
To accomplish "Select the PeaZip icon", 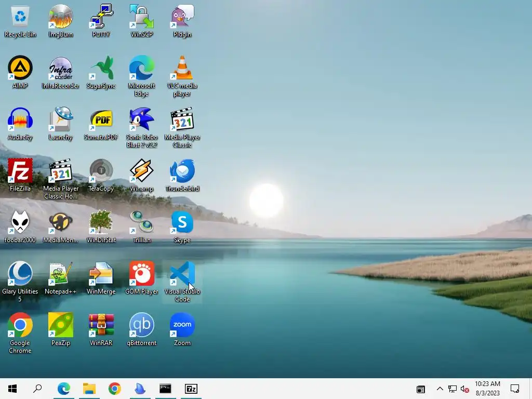I will [60, 329].
